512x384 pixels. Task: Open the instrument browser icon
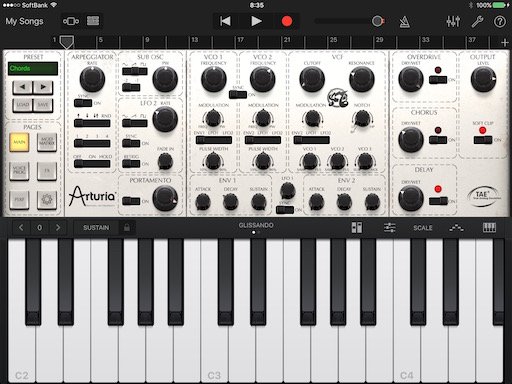coord(71,21)
